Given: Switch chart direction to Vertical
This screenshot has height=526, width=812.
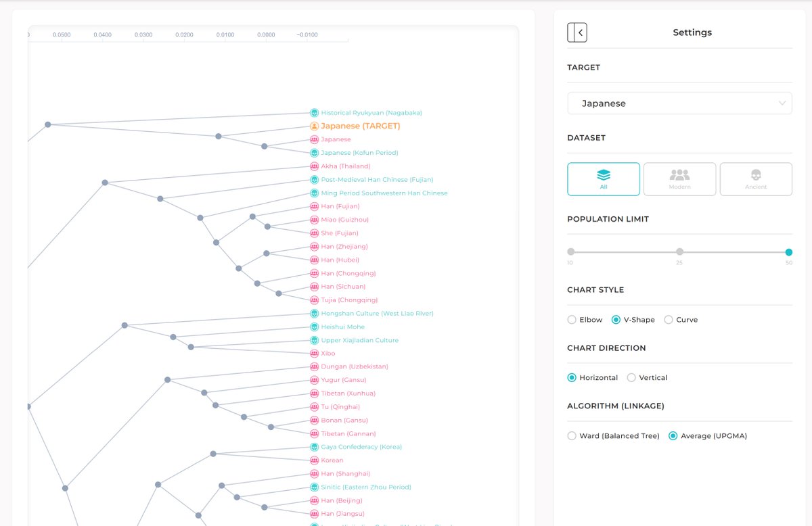Looking at the screenshot, I should tap(631, 377).
